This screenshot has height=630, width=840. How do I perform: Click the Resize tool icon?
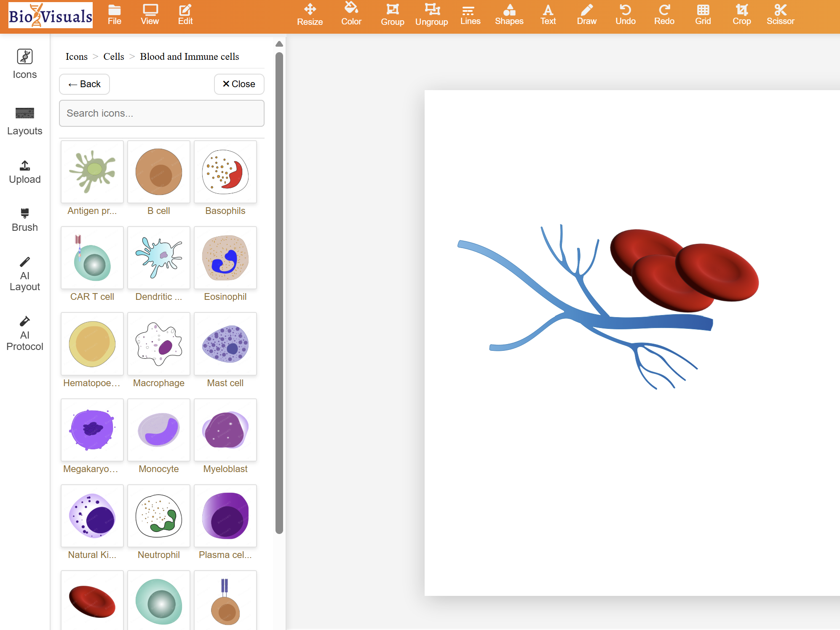pos(310,15)
